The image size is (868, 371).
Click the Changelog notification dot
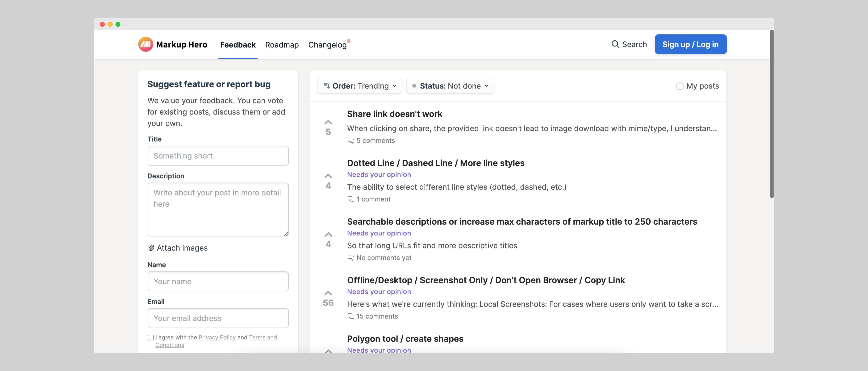click(x=349, y=41)
